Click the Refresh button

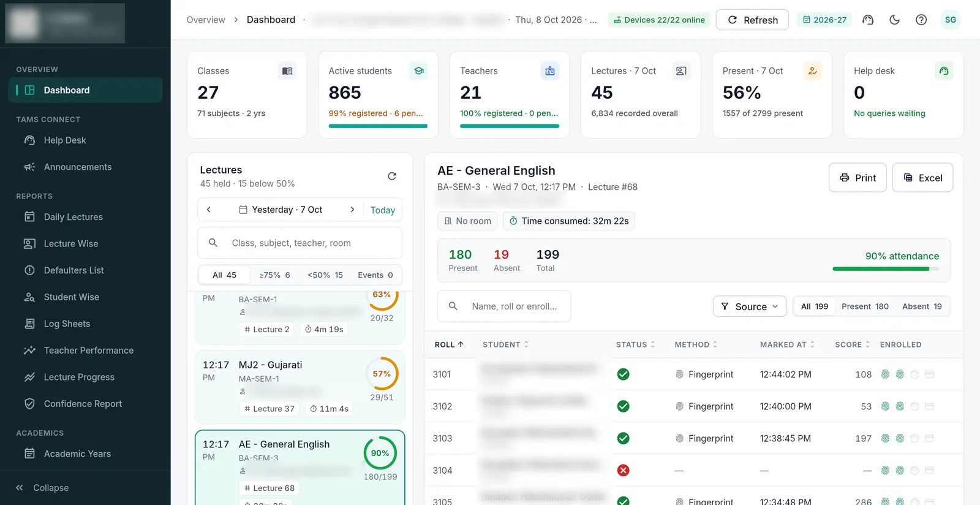[x=752, y=20]
